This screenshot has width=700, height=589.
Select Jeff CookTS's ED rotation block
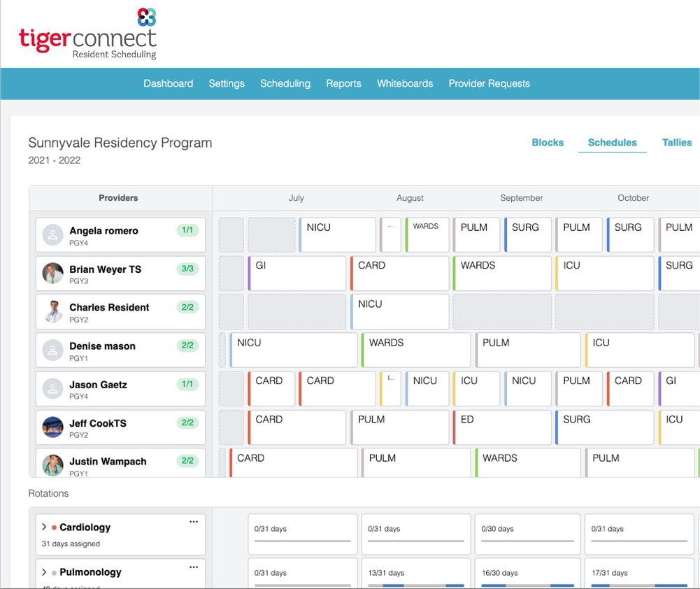(501, 427)
